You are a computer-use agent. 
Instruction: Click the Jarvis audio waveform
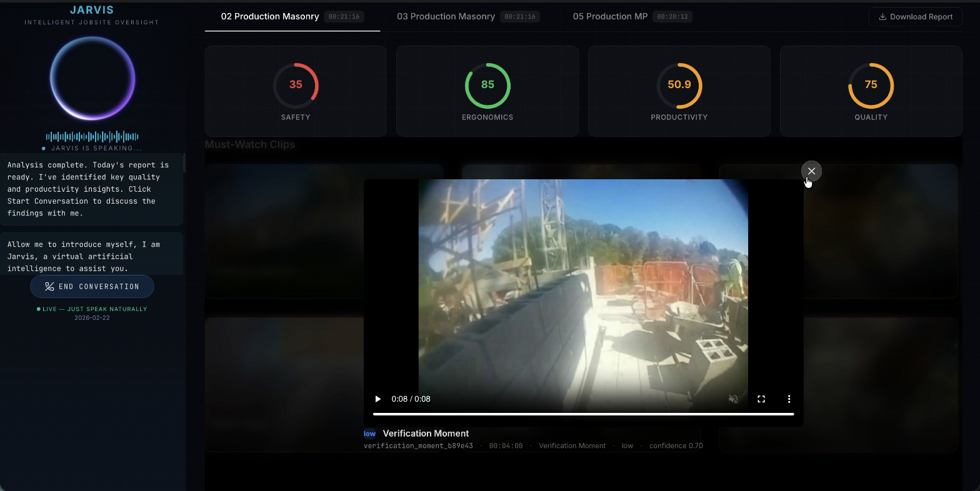tap(92, 136)
